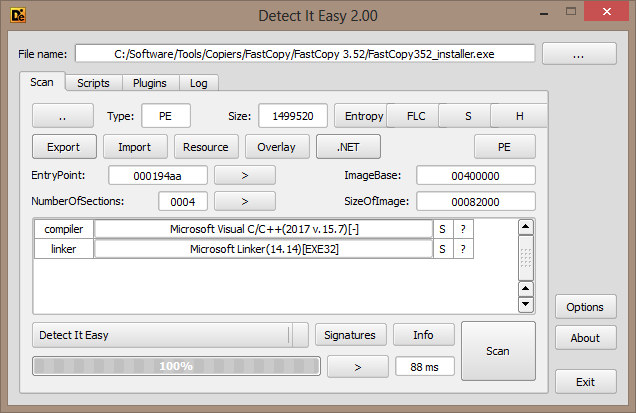The image size is (636, 413).
Task: Open the Options dialog
Action: tap(585, 307)
